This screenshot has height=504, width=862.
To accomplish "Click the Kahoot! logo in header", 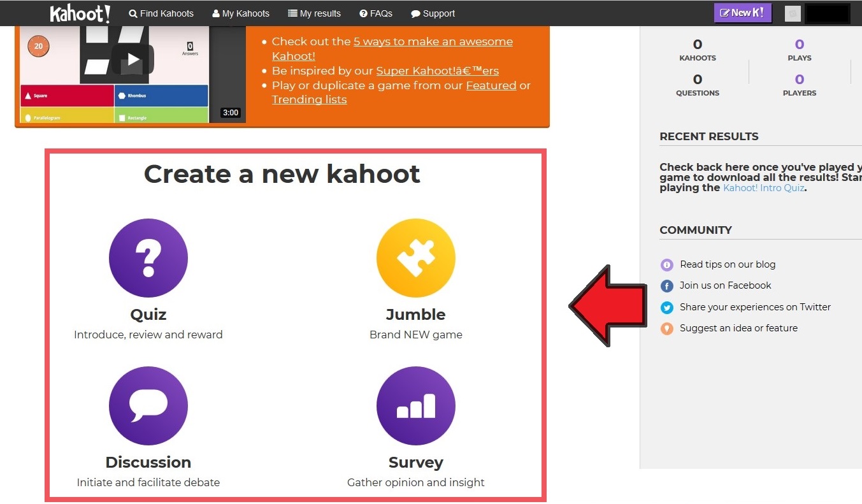I will (80, 13).
